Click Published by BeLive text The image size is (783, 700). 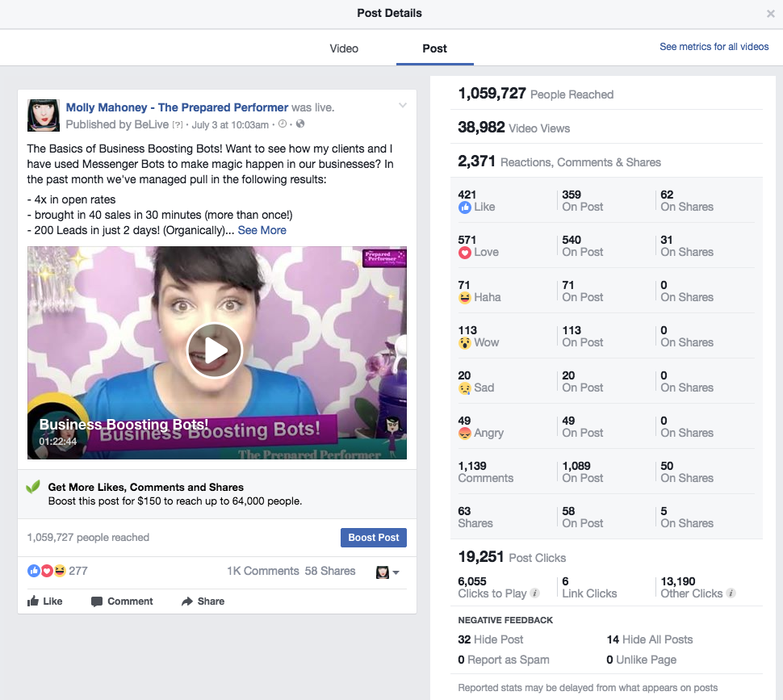coord(117,124)
